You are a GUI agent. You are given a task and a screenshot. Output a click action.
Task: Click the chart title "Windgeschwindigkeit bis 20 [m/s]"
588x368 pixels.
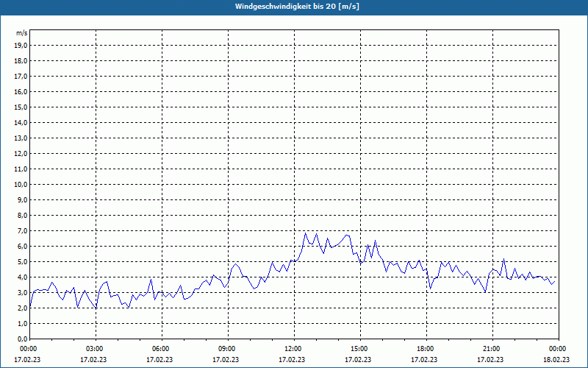298,7
